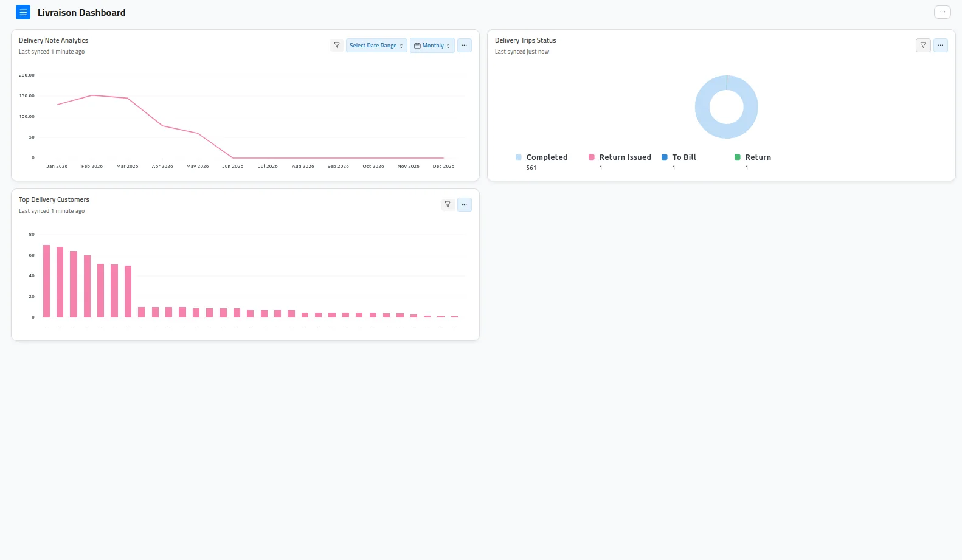Screen dimensions: 962x560
Task: Click the 200.00 y-axis label
Action: coord(27,75)
